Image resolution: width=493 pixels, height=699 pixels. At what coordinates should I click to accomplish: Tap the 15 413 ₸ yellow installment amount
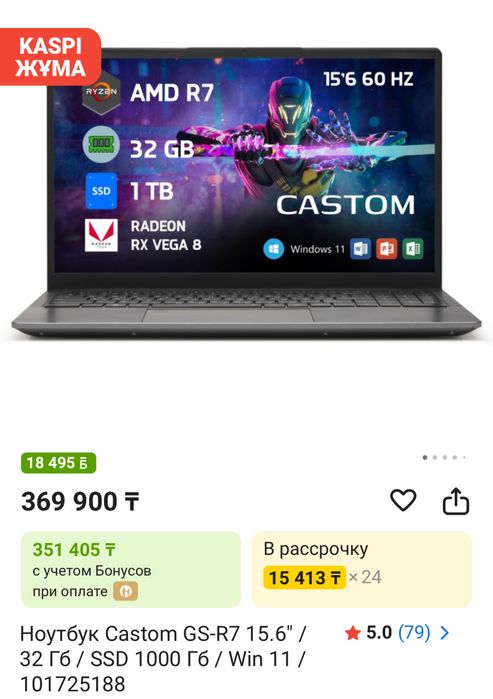tap(304, 578)
